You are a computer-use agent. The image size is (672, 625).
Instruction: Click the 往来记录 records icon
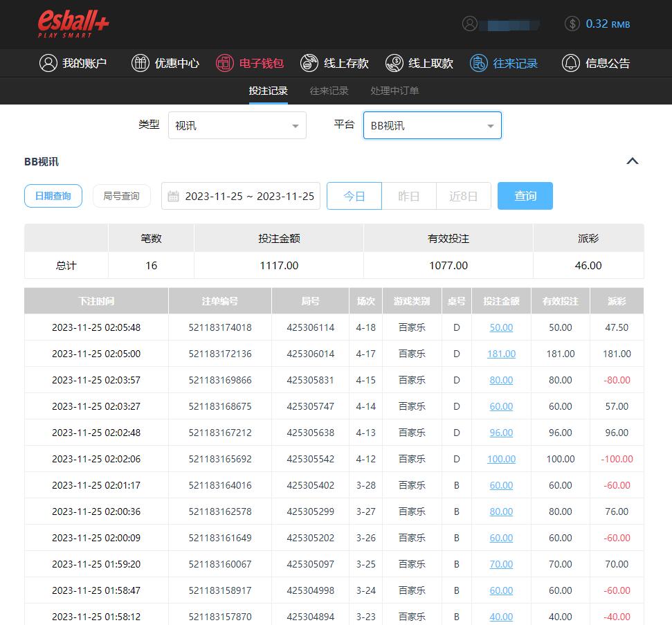[x=479, y=63]
